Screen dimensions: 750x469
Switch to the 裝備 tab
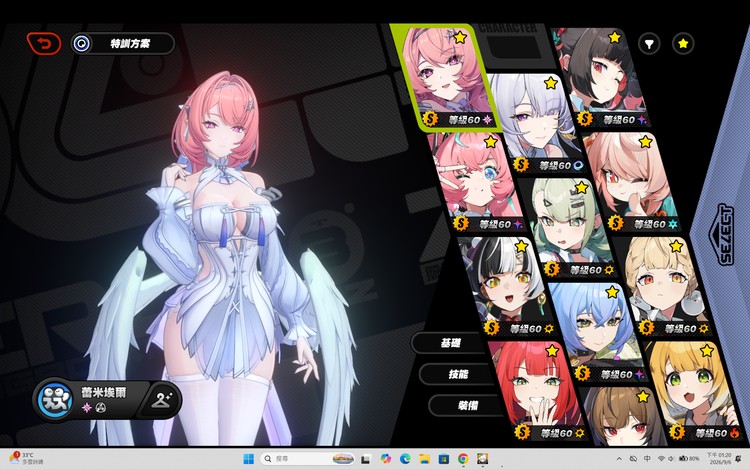[466, 405]
